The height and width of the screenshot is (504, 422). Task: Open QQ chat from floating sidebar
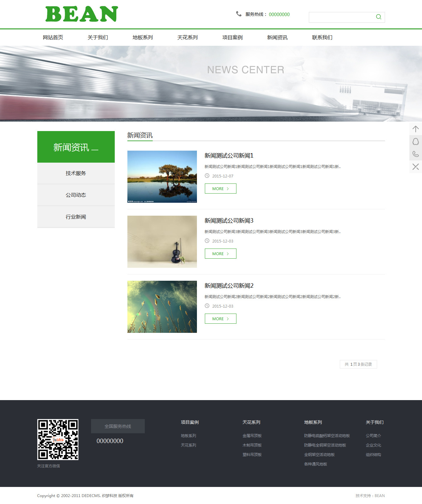416,141
